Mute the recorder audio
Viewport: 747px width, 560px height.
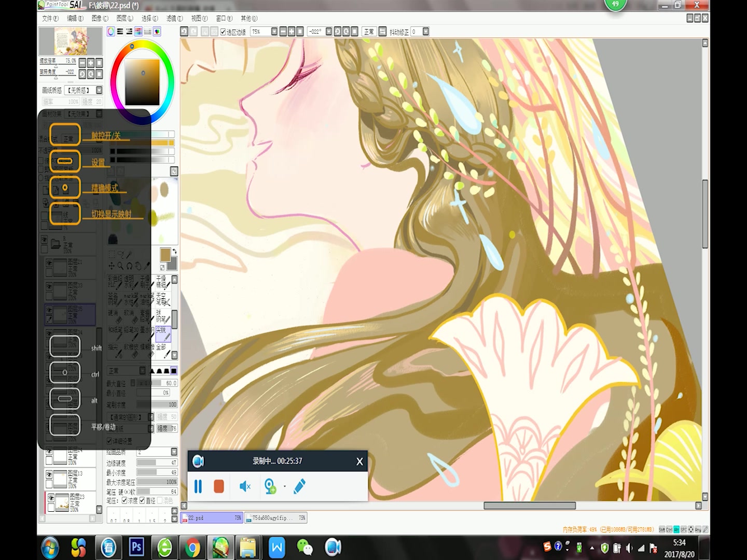point(245,486)
